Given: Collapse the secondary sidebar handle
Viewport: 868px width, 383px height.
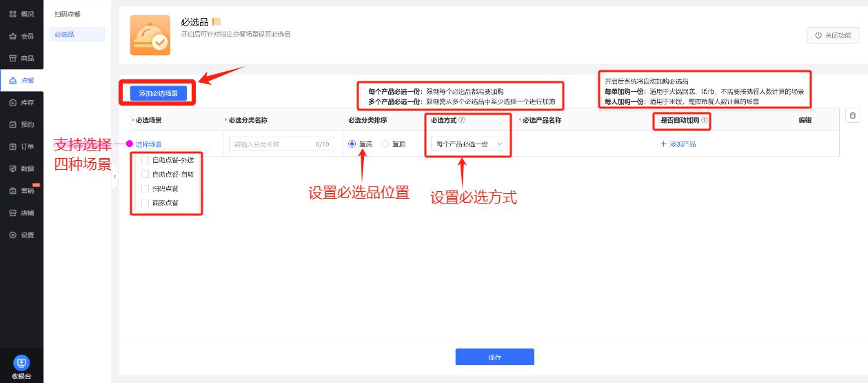Looking at the screenshot, I should tap(114, 177).
